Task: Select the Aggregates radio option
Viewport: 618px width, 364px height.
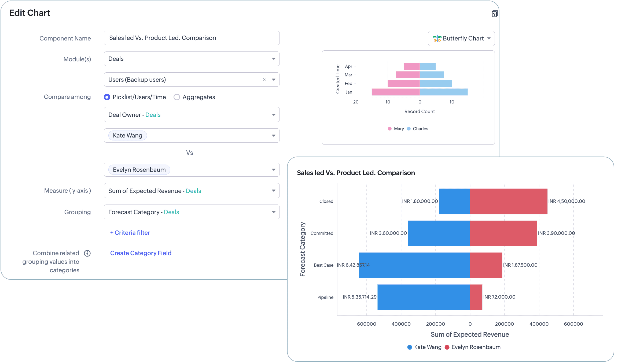Action: (176, 97)
